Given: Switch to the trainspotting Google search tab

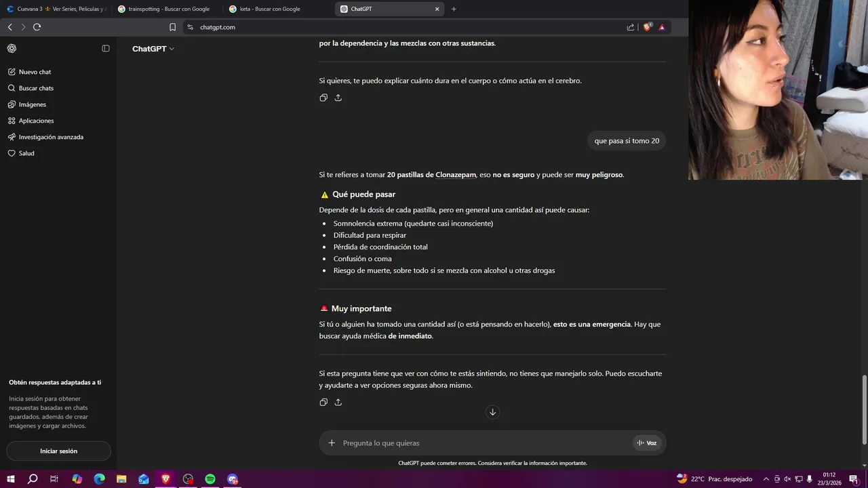Looking at the screenshot, I should tap(166, 9).
